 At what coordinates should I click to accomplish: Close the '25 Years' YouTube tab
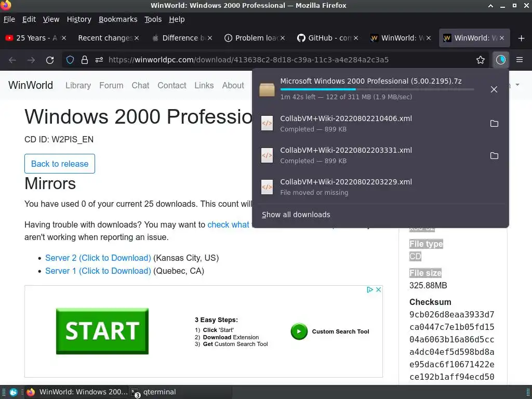point(64,38)
